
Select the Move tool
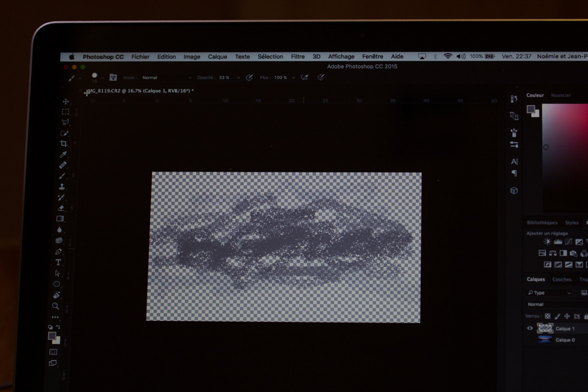click(65, 102)
